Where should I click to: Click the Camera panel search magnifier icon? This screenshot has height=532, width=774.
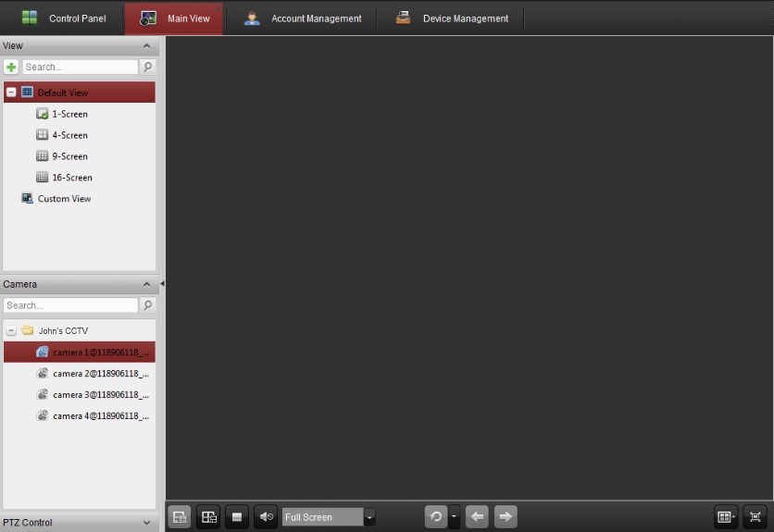tap(147, 305)
